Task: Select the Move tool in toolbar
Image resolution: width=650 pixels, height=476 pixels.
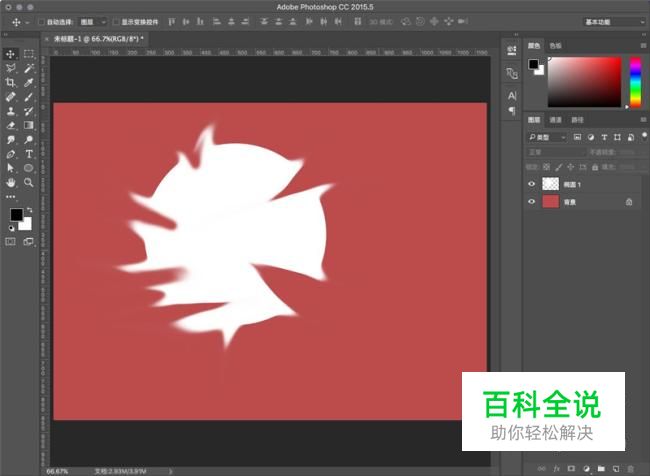Action: coord(11,54)
